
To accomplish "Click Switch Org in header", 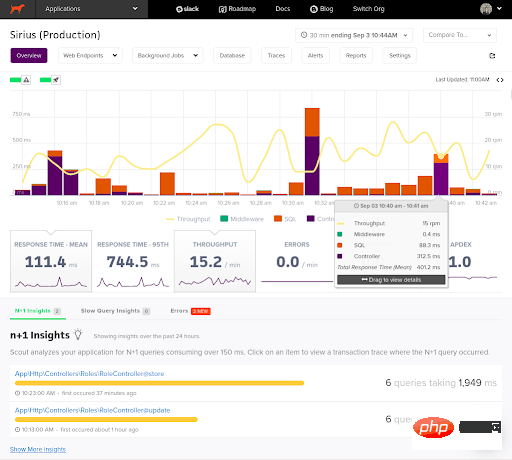I will tap(369, 9).
